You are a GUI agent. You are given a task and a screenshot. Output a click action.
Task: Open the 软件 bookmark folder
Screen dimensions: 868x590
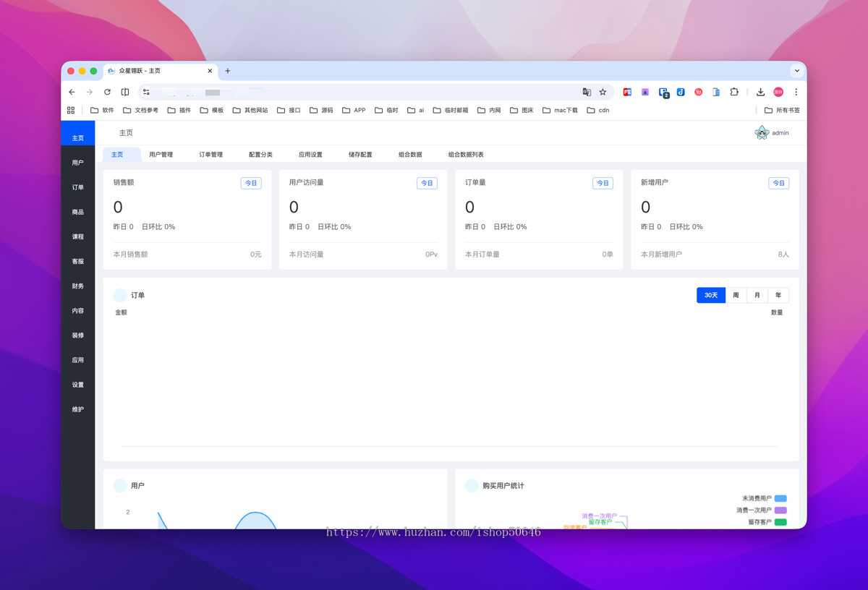pos(102,111)
